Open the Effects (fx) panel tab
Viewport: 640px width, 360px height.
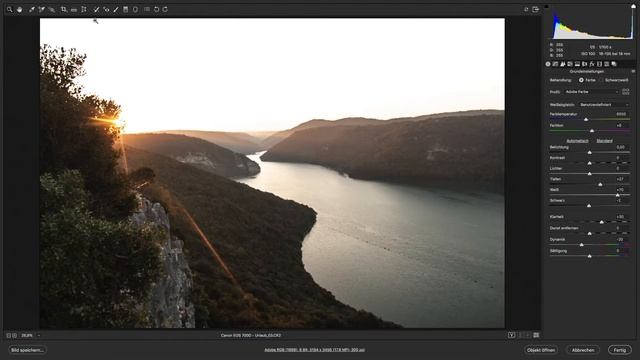pyautogui.click(x=592, y=64)
